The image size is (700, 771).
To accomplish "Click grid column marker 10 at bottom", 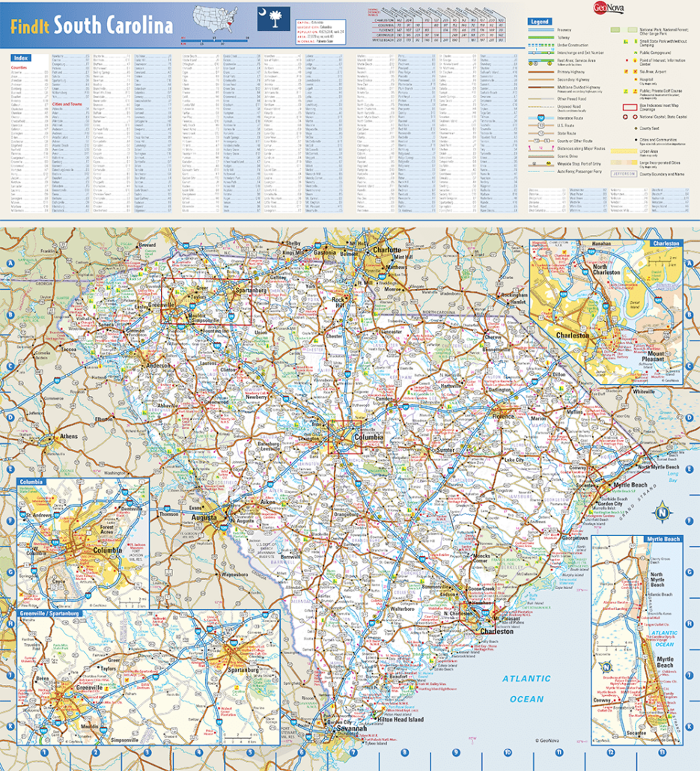I will coord(507,752).
